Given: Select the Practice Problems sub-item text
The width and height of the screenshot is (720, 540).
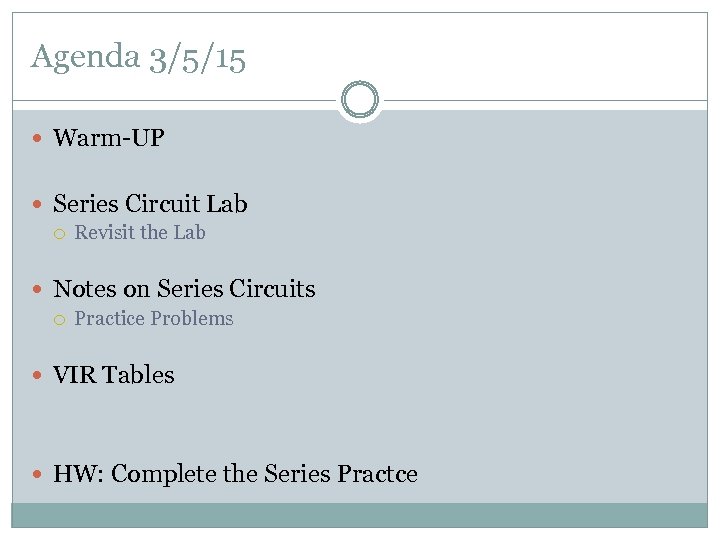Looking at the screenshot, I should (x=154, y=319).
